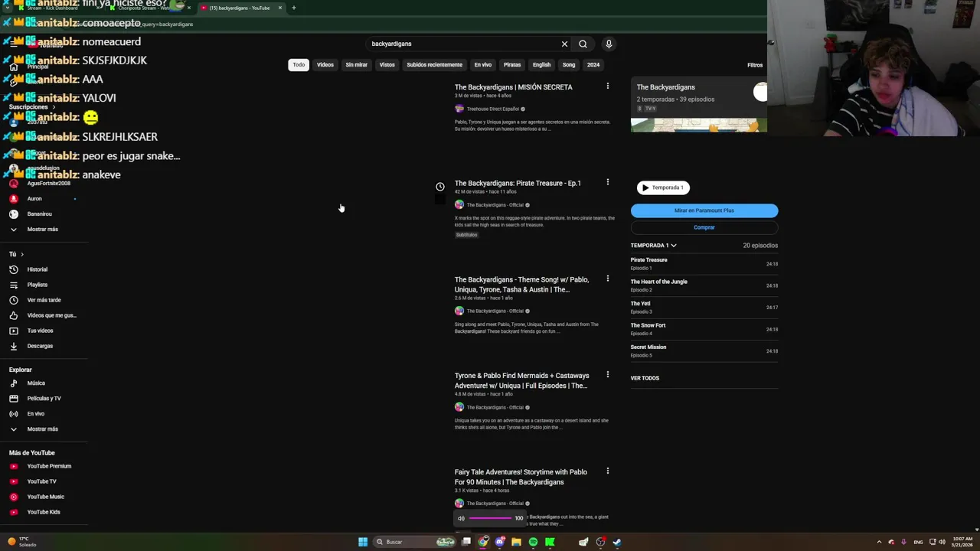The image size is (980, 551).
Task: Open the Filtros search filter panel
Action: (755, 65)
